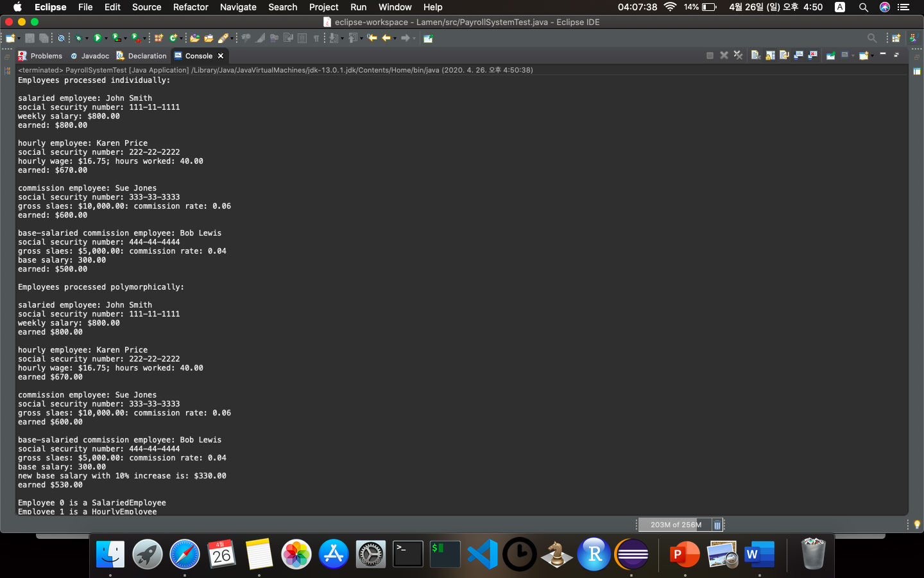The width and height of the screenshot is (924, 578).
Task: Start the green bug Debug launch
Action: tap(78, 38)
